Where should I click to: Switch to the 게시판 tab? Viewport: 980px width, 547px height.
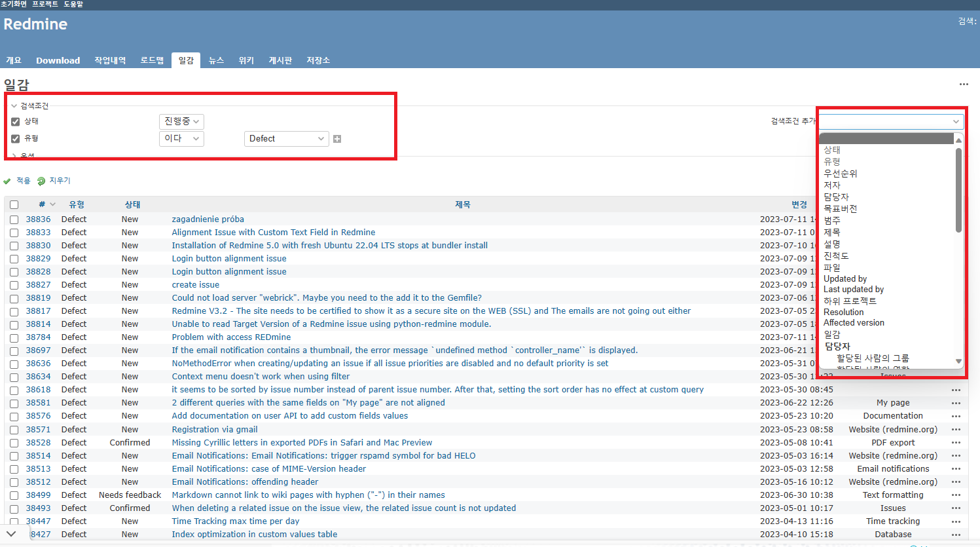[x=280, y=60]
